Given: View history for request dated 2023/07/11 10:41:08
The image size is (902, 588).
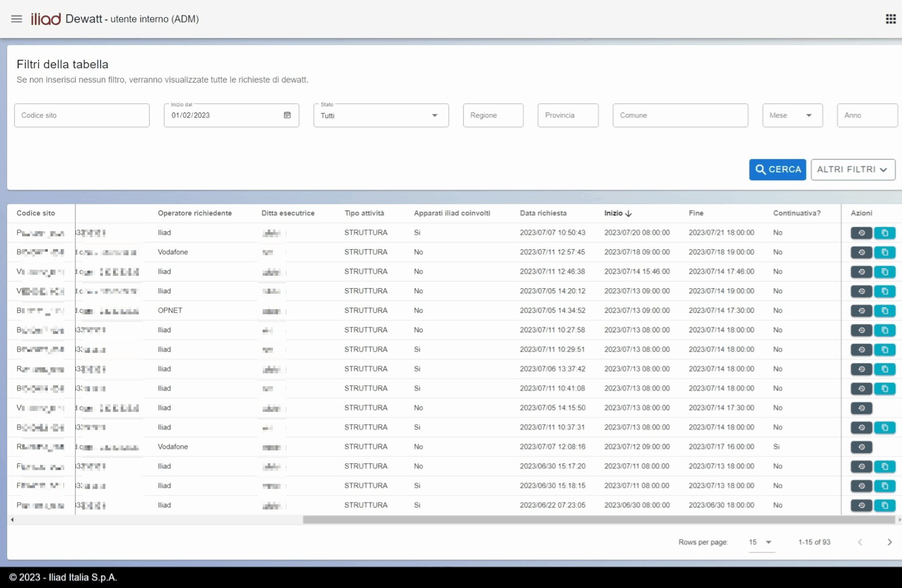Looking at the screenshot, I should [861, 389].
